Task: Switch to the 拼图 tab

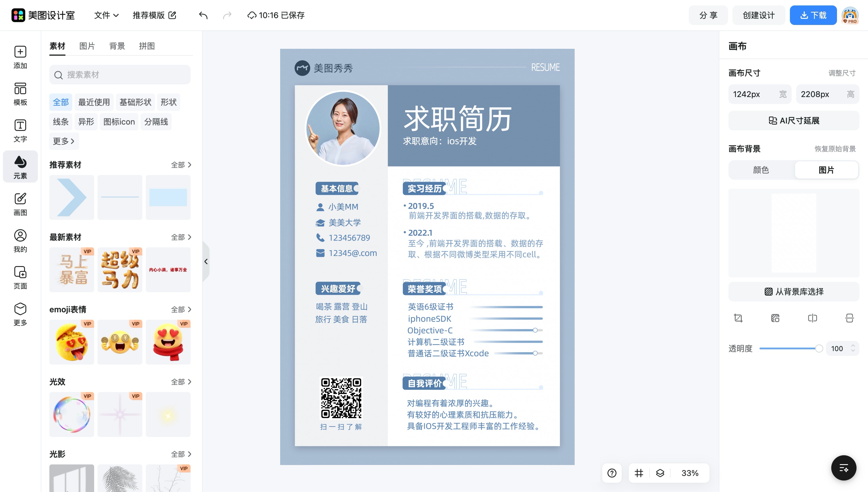Action: pyautogui.click(x=147, y=46)
